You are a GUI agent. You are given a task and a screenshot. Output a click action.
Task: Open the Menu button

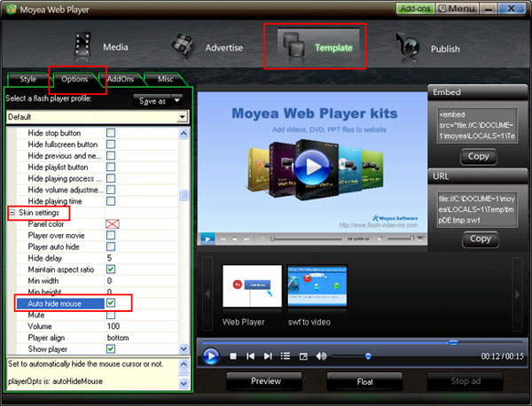[457, 9]
